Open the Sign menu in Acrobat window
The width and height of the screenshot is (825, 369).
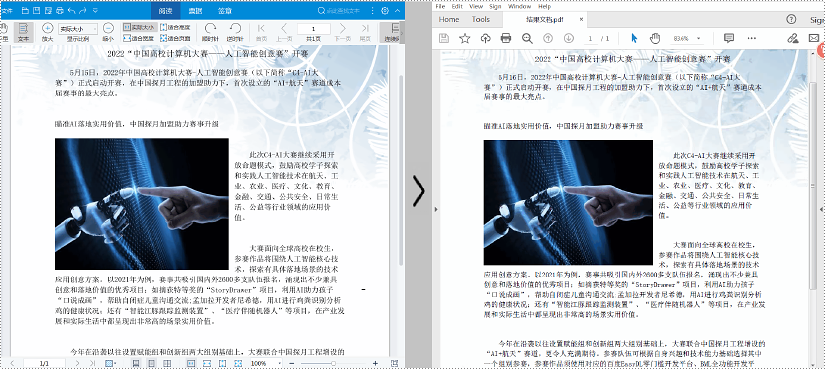pyautogui.click(x=495, y=6)
